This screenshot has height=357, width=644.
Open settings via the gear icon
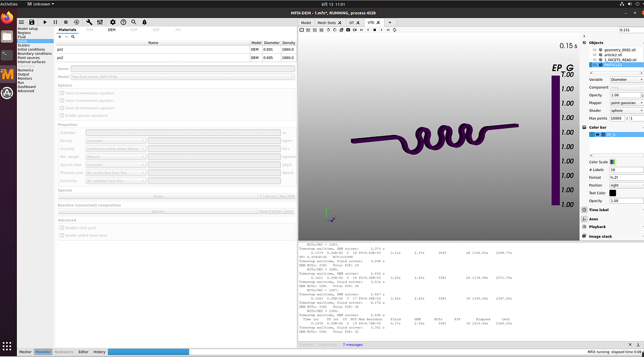point(113,22)
